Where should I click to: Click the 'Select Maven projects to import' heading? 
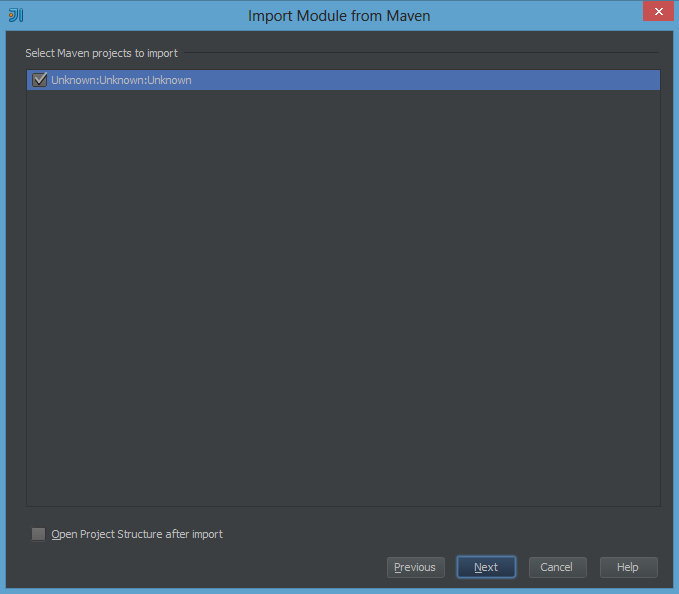pyautogui.click(x=101, y=53)
